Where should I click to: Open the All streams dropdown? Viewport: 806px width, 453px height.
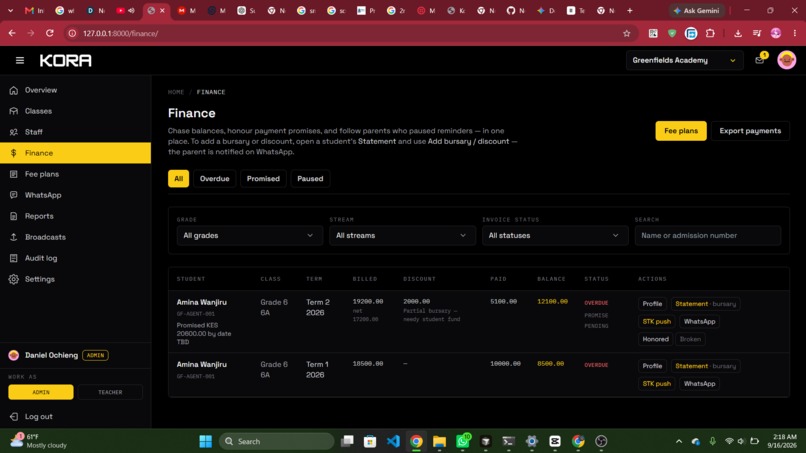402,235
